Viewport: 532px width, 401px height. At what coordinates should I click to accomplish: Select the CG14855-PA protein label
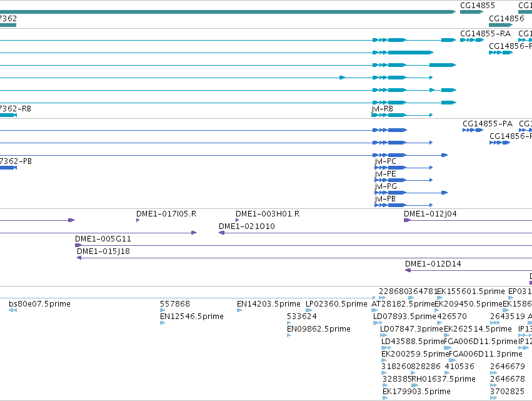pyautogui.click(x=488, y=124)
